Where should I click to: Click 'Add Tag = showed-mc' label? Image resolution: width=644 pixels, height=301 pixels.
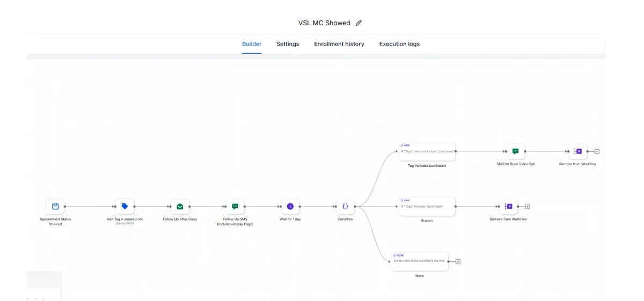125,219
